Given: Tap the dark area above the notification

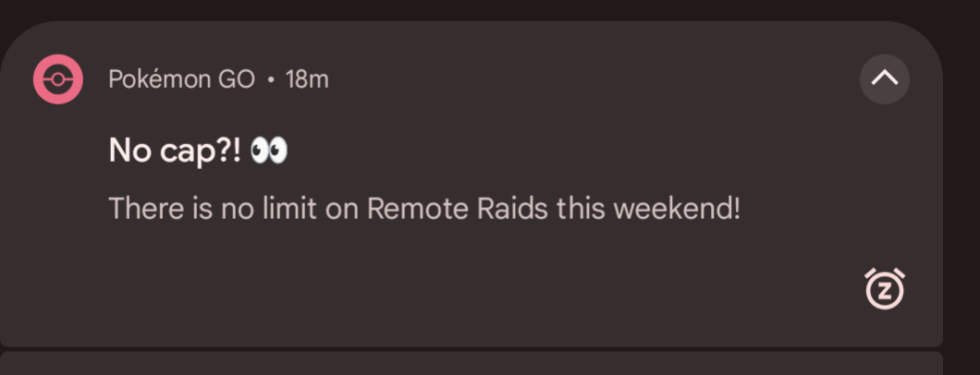Looking at the screenshot, I should (x=472, y=9).
